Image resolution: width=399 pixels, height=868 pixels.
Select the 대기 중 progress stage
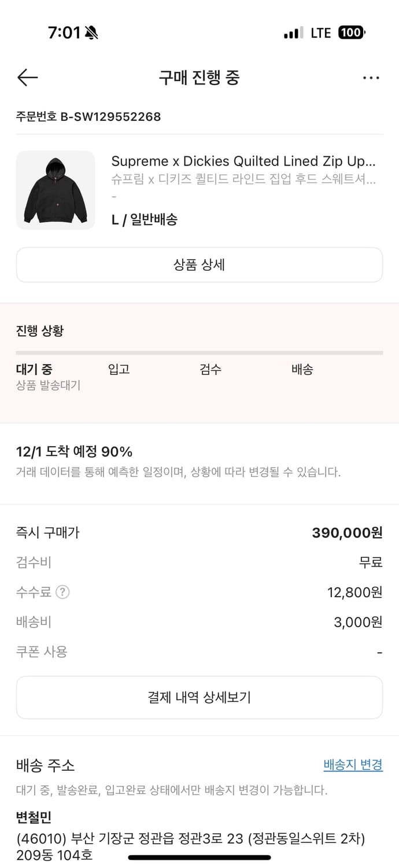[32, 369]
